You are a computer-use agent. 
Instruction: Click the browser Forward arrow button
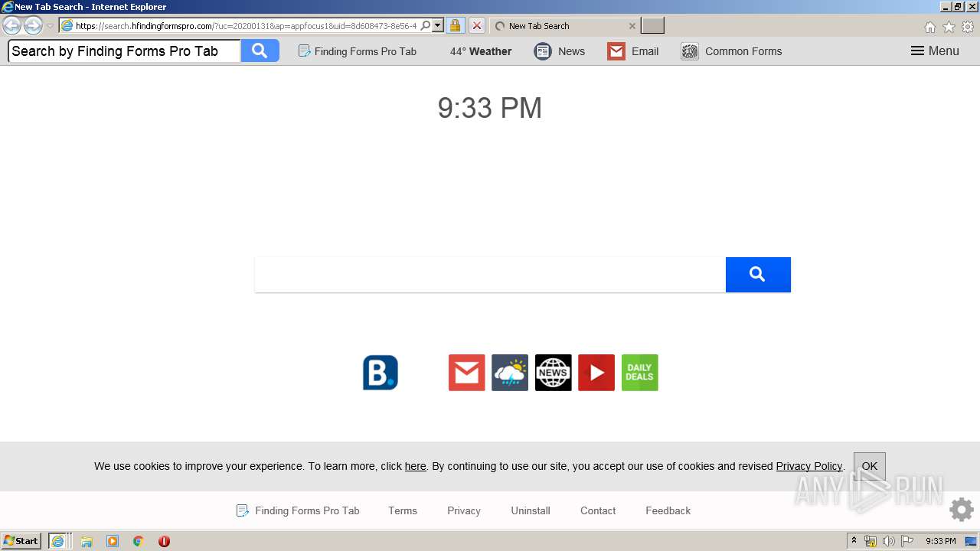click(x=33, y=25)
